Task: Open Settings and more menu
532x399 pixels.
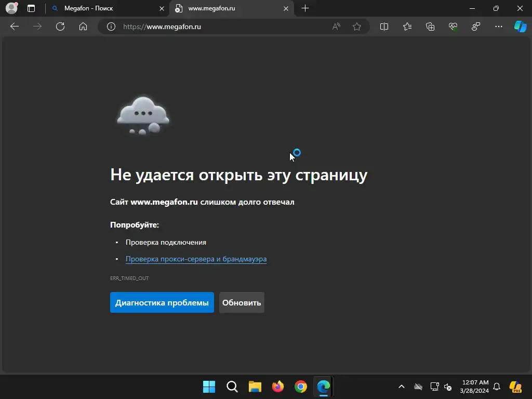Action: [x=498, y=26]
